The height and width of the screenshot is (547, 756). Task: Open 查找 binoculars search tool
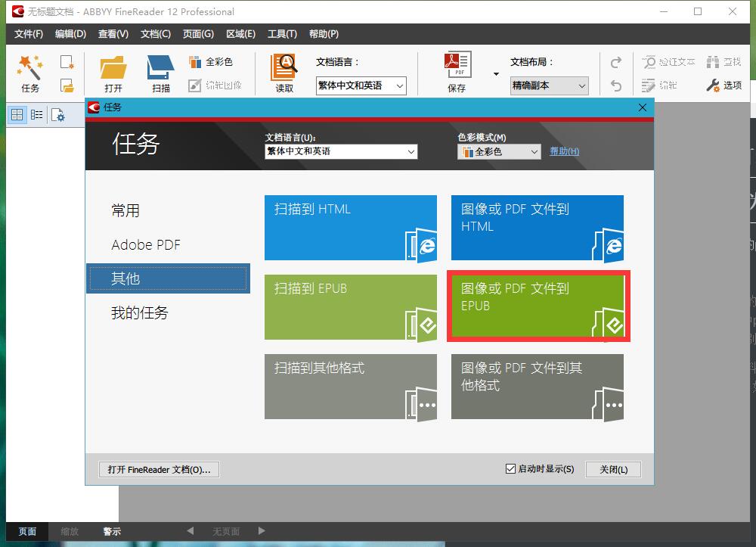(x=713, y=62)
